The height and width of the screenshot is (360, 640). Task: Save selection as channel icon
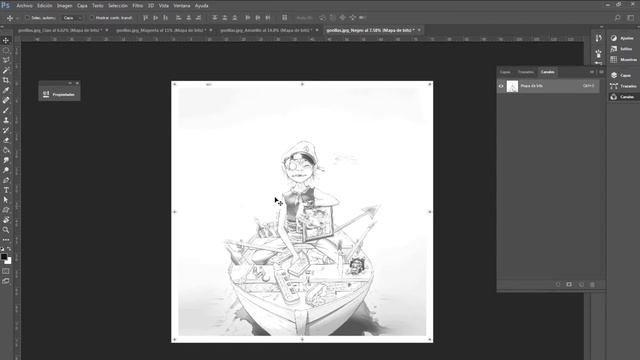(x=569, y=284)
